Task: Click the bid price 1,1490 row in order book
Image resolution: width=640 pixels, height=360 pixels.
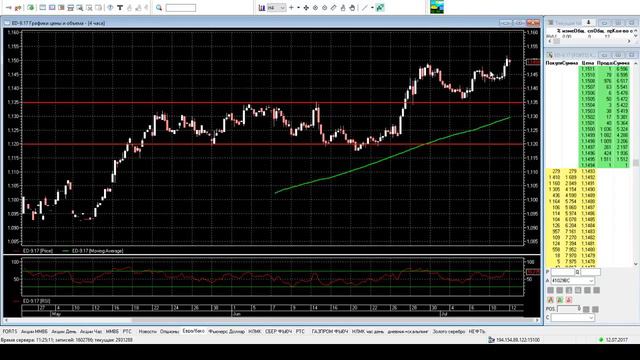Action: pyautogui.click(x=571, y=189)
